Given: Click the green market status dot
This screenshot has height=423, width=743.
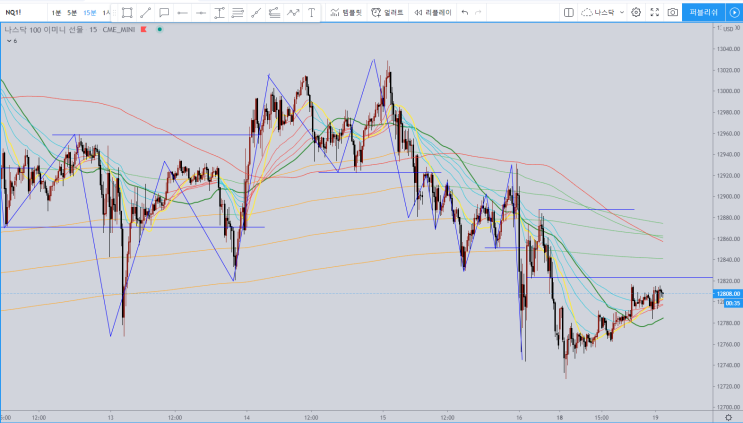Looking at the screenshot, I should tap(160, 29).
